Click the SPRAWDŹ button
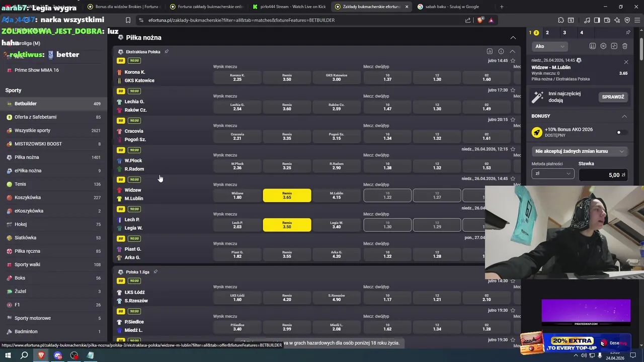This screenshot has width=644, height=362. [x=613, y=97]
